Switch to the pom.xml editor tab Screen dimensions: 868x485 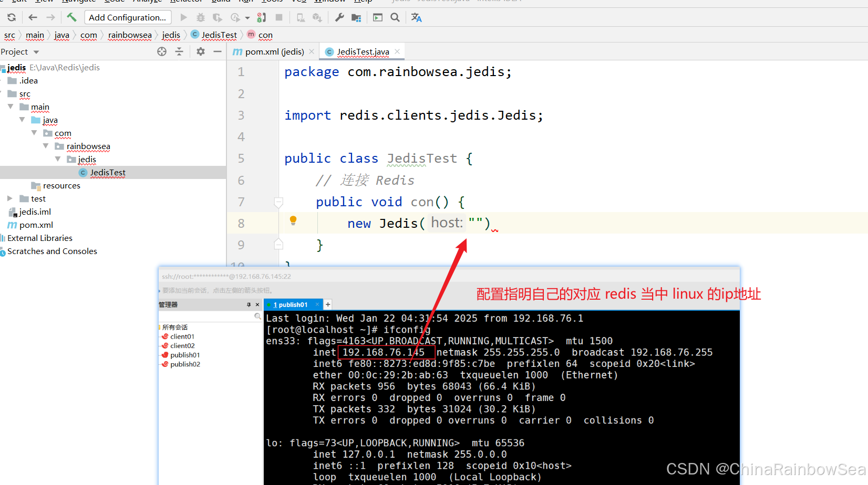click(272, 51)
